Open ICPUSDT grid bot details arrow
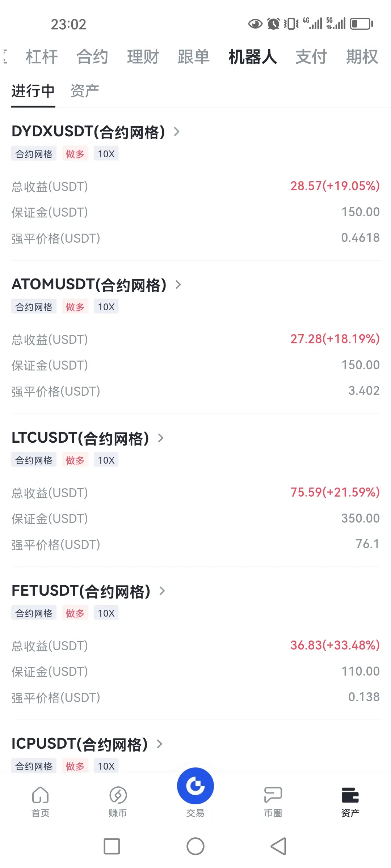 click(160, 744)
